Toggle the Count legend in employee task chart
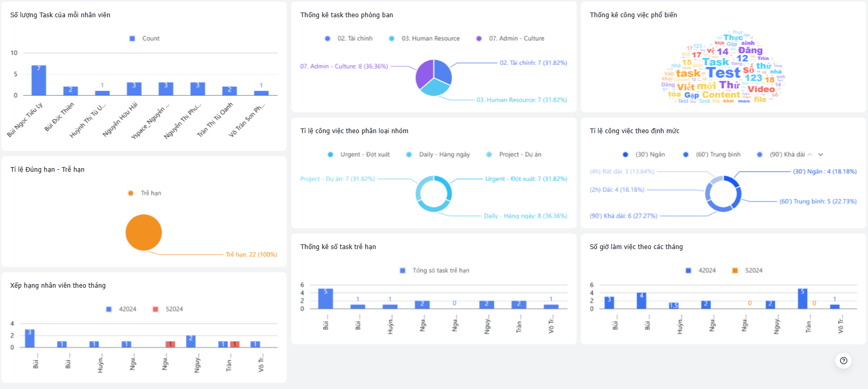This screenshot has height=389, width=868. pos(145,38)
